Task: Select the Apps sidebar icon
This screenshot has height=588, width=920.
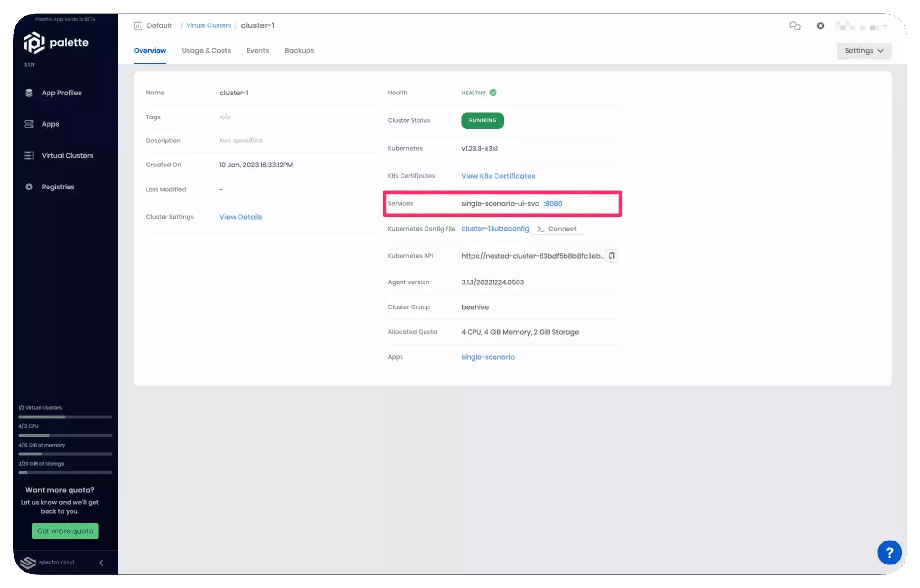Action: click(x=29, y=124)
